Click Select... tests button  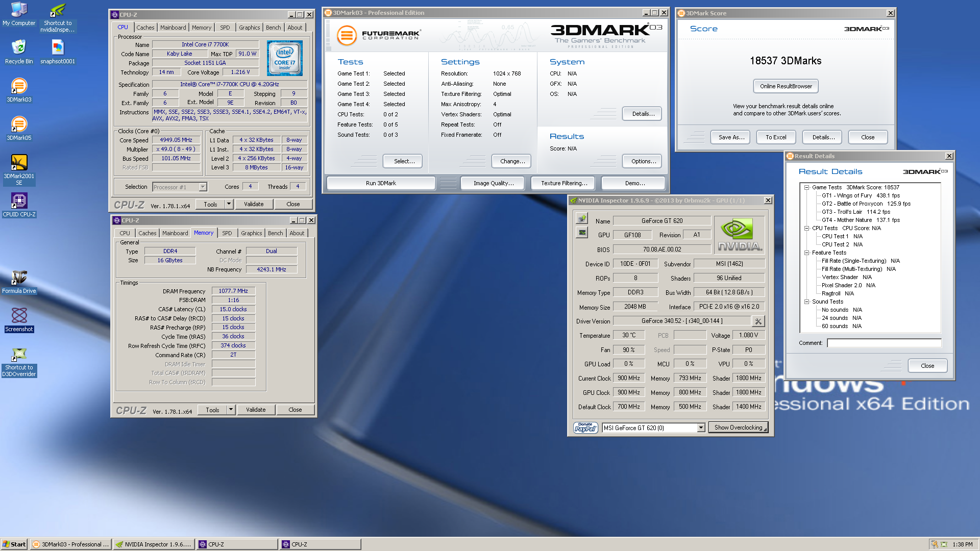click(x=403, y=161)
